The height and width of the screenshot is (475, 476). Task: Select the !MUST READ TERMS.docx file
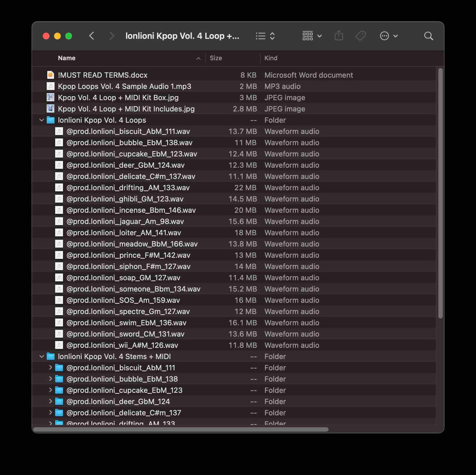(x=103, y=75)
